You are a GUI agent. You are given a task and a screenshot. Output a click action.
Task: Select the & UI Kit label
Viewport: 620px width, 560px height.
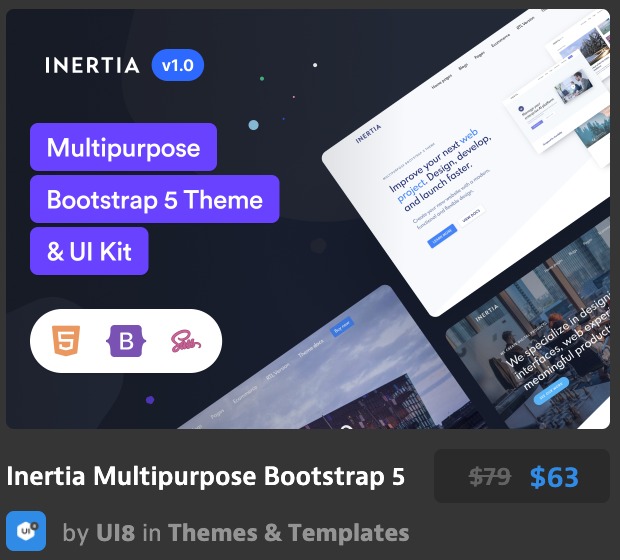click(89, 251)
